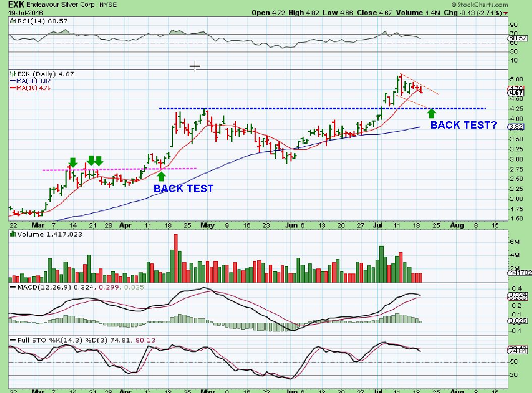Click the 6M label on the volume axis
The width and height of the screenshot is (532, 393).
(x=515, y=242)
